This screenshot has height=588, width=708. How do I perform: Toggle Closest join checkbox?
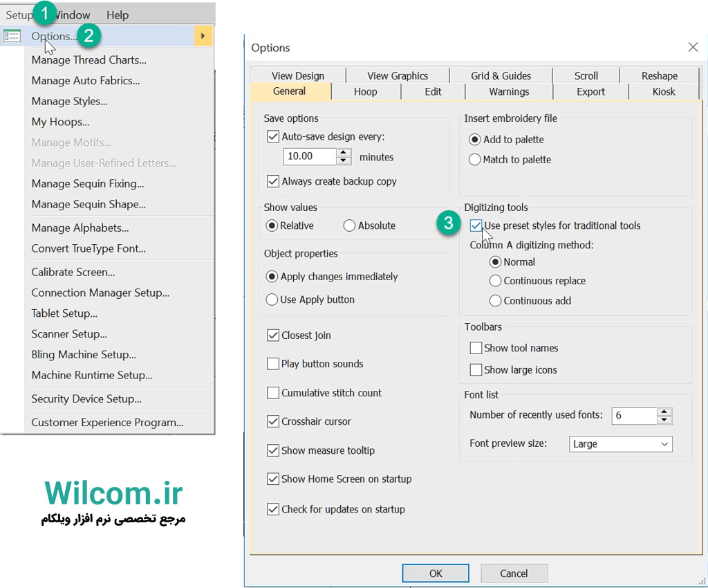(x=272, y=335)
